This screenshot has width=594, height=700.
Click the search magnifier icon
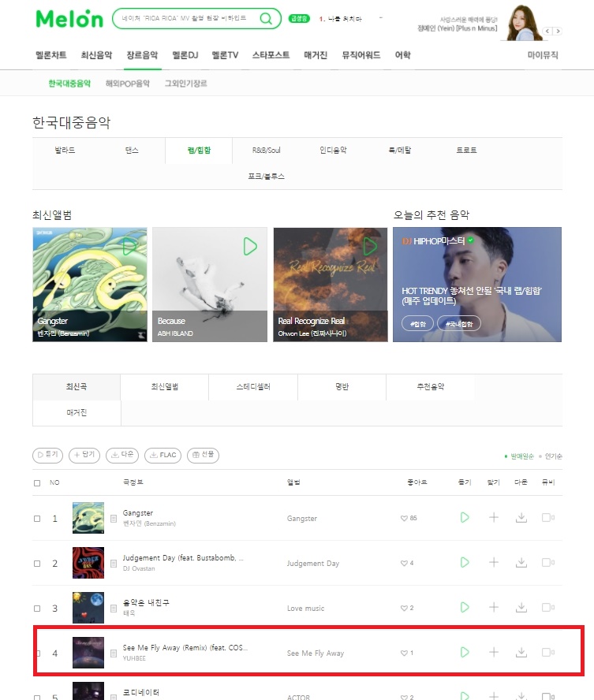coord(266,19)
